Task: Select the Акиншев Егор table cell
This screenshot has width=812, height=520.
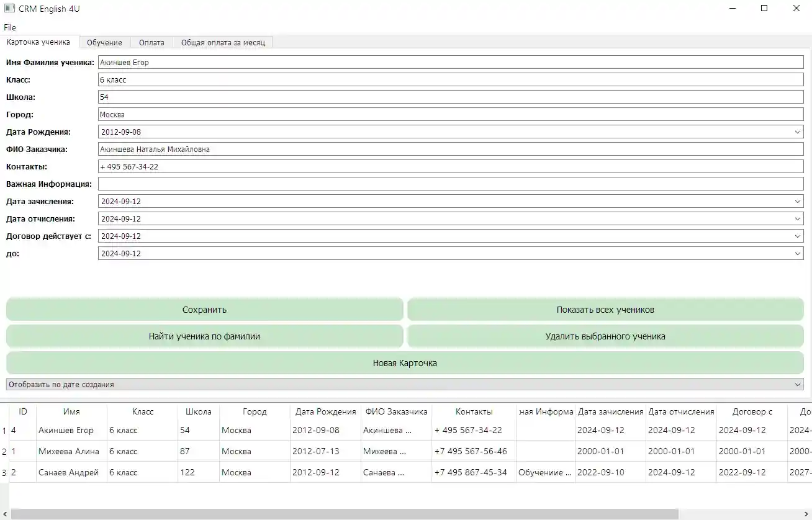Action: pyautogui.click(x=71, y=430)
